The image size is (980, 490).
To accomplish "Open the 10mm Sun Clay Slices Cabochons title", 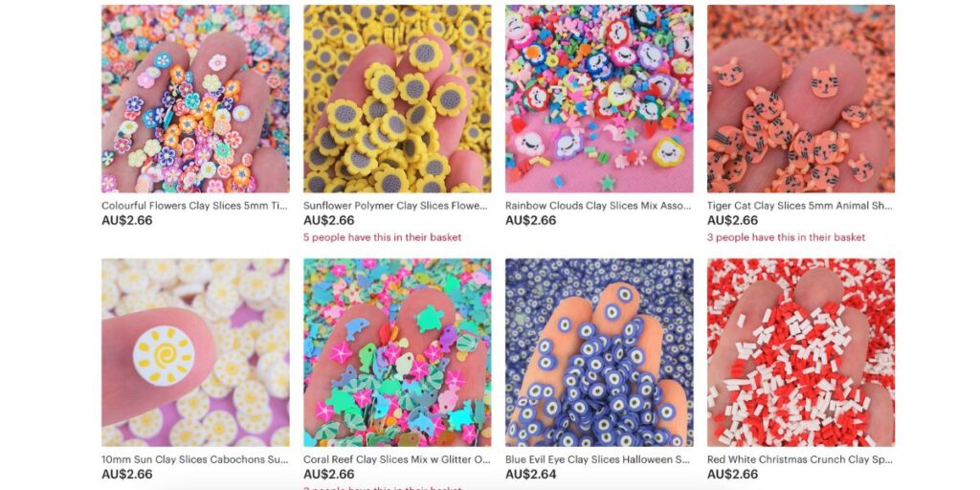I will coord(195,459).
